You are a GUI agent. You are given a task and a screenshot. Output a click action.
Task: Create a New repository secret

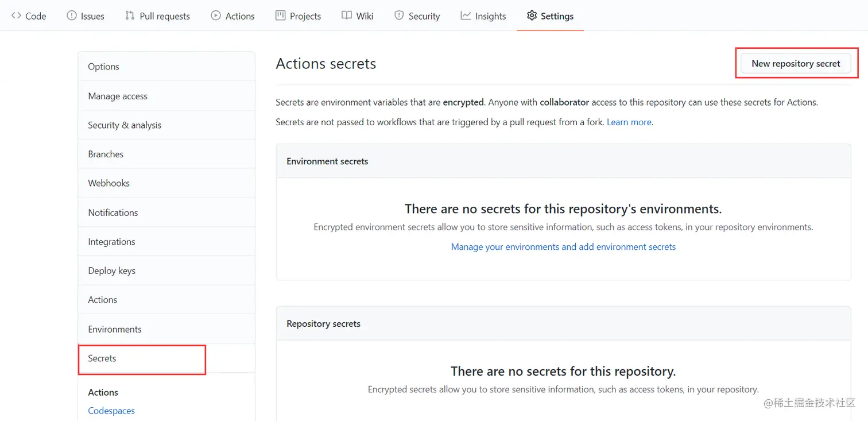(796, 64)
